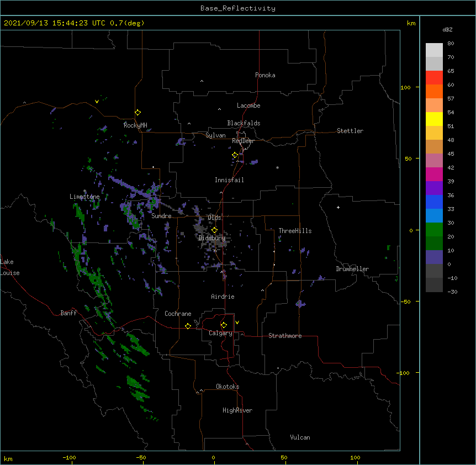Select the Didsbury town label

click(212, 238)
